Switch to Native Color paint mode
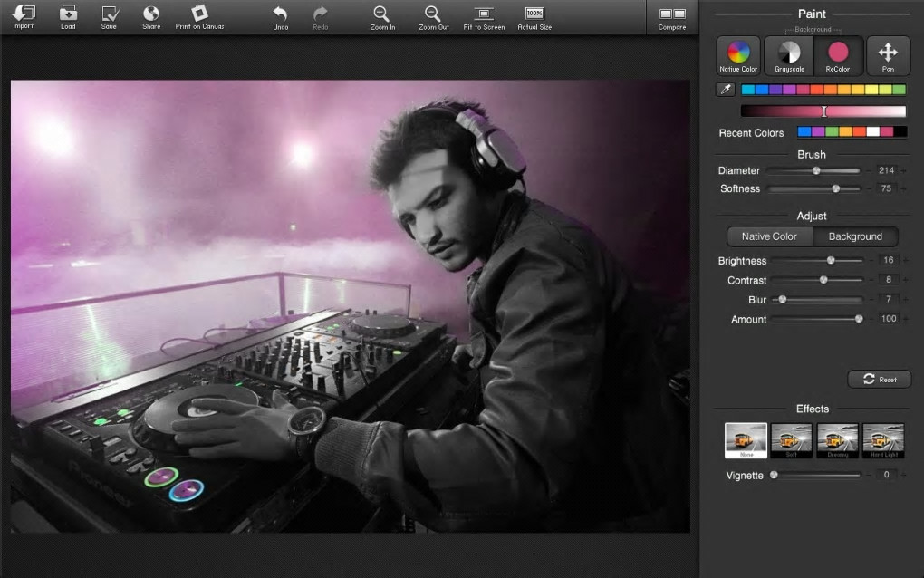The image size is (924, 578). click(x=738, y=54)
